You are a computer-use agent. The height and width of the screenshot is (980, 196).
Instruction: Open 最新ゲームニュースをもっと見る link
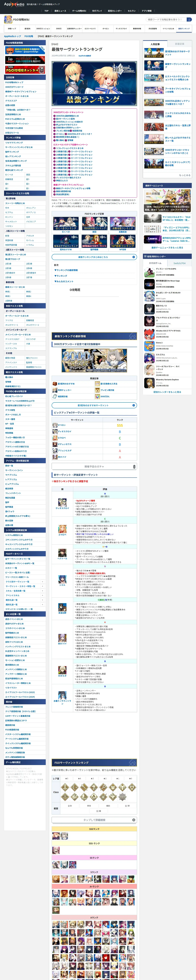click(167, 248)
